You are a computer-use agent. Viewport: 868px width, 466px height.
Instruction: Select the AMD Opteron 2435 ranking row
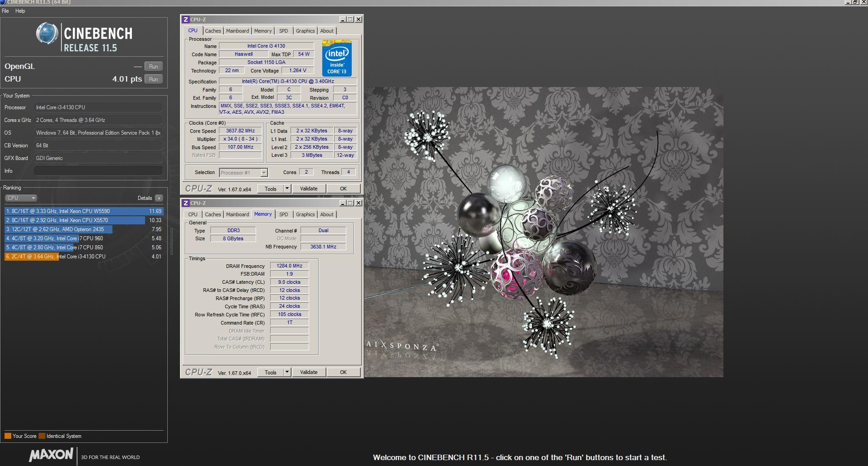[84, 229]
